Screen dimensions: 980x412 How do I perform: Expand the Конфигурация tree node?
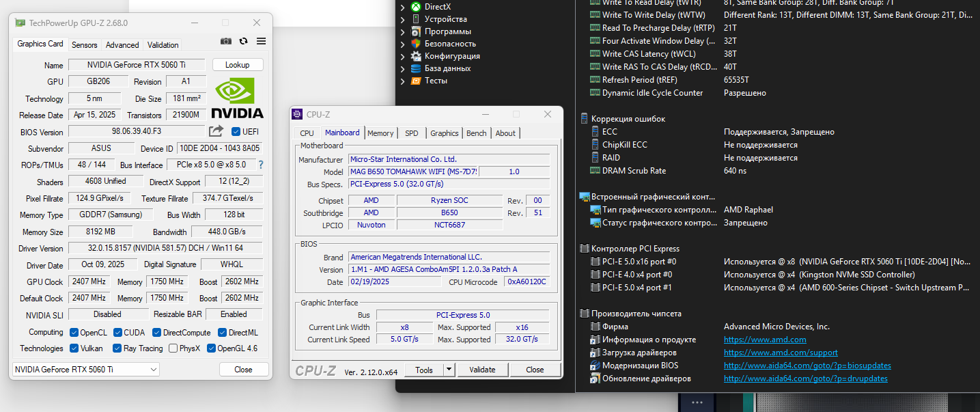pyautogui.click(x=403, y=56)
